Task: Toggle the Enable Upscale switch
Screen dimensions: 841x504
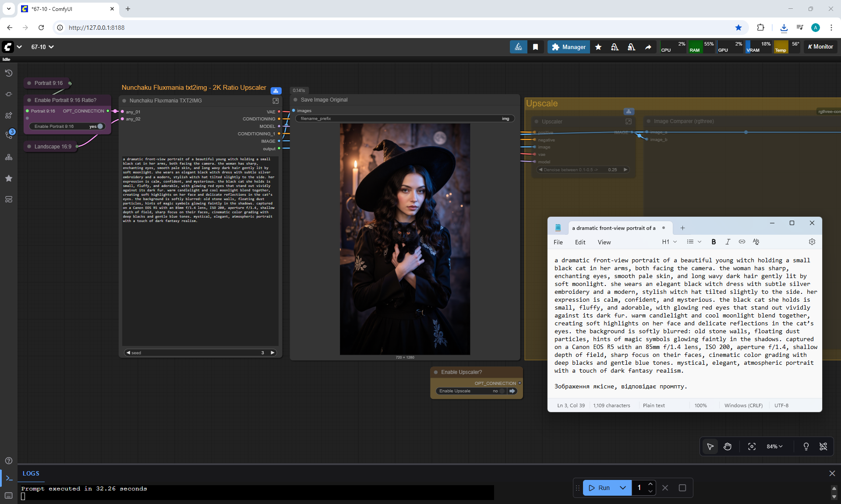Action: pos(502,391)
